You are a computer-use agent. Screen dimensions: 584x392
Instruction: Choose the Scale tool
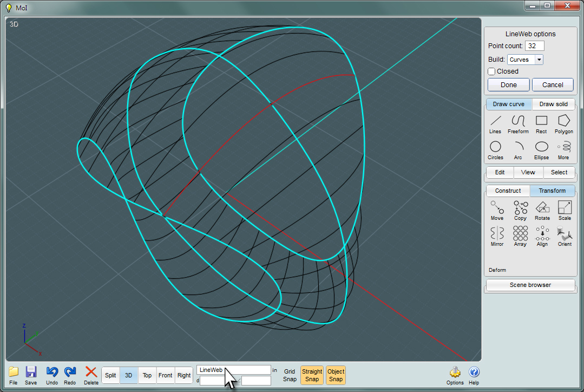point(565,211)
